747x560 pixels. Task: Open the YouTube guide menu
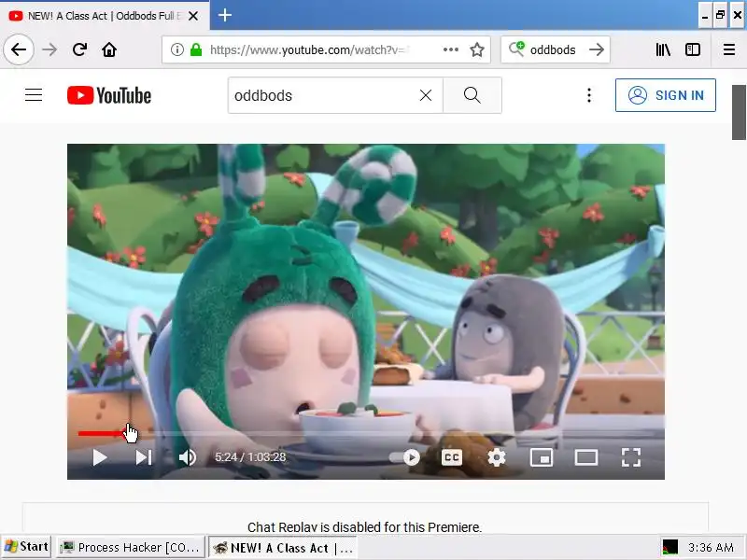34,95
